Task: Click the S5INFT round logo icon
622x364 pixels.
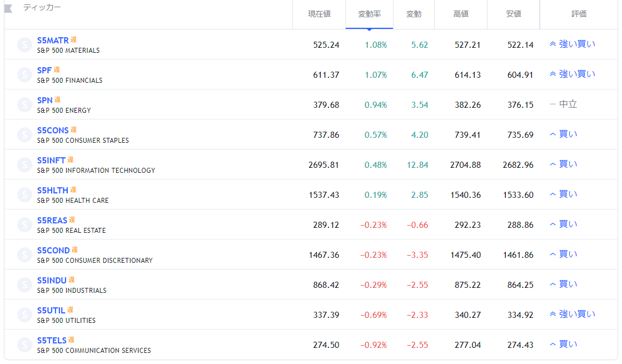Action: (24, 164)
